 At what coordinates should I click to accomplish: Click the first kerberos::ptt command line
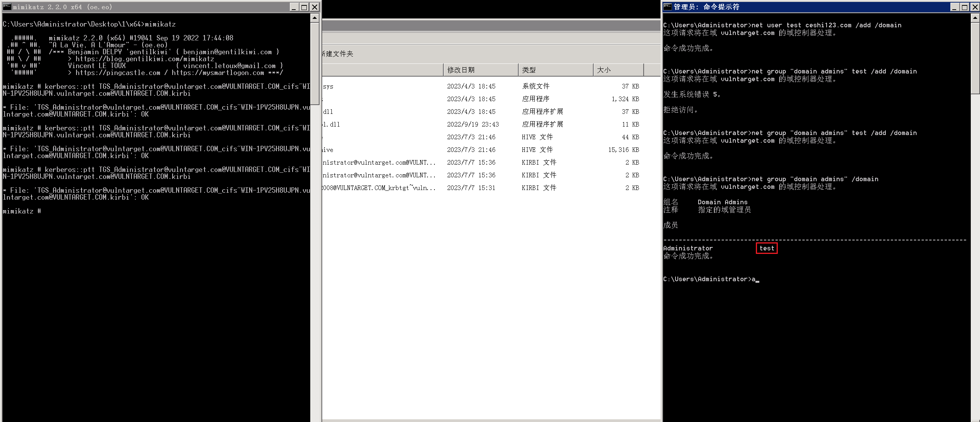[156, 90]
